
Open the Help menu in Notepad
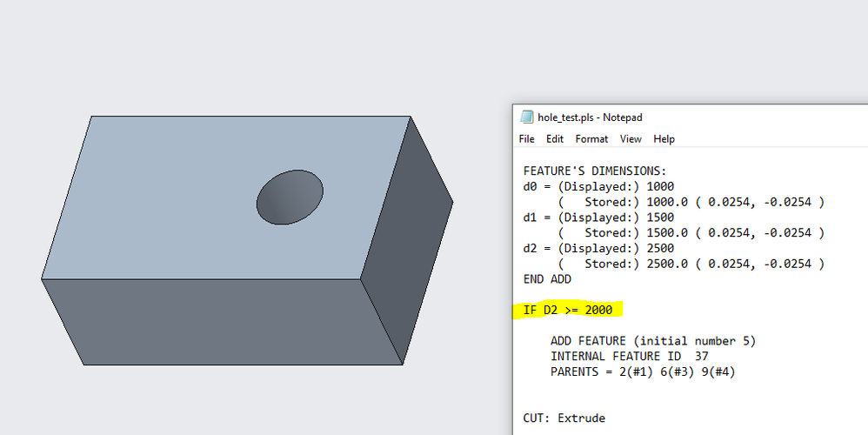(664, 139)
